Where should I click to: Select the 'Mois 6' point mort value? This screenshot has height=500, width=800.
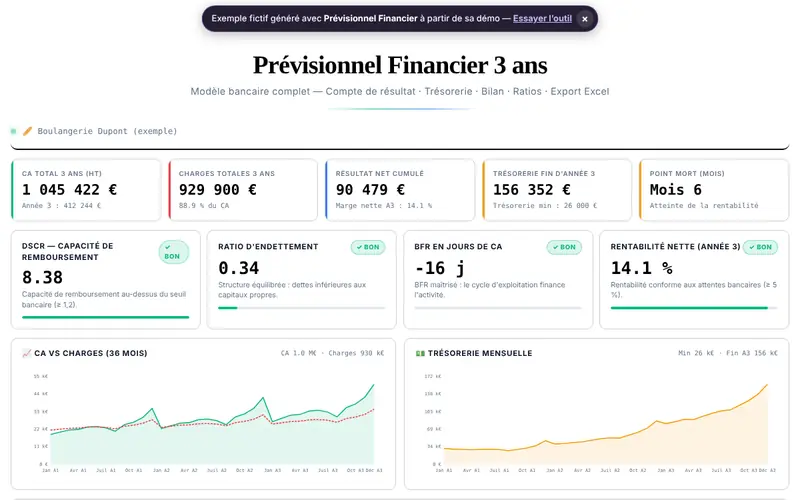pyautogui.click(x=676, y=190)
